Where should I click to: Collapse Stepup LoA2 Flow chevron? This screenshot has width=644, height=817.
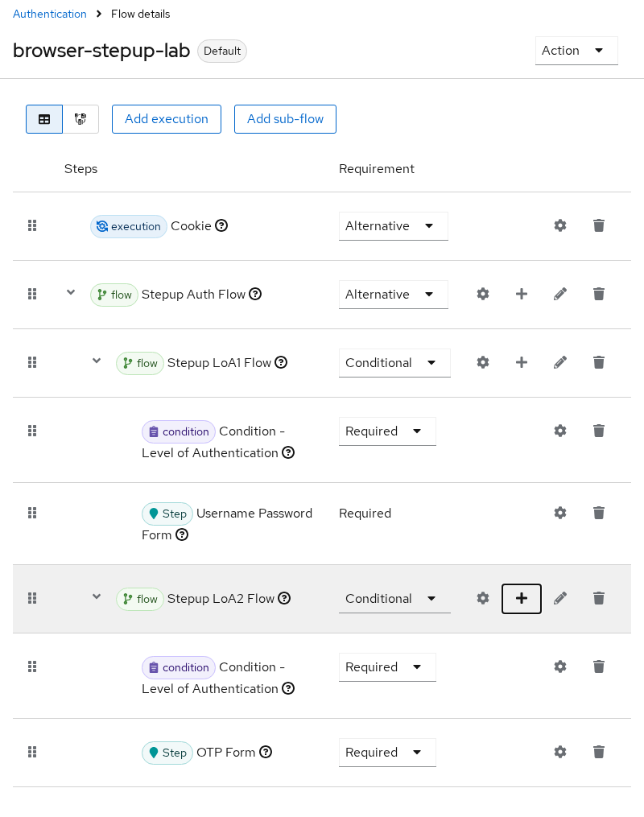[x=97, y=596]
